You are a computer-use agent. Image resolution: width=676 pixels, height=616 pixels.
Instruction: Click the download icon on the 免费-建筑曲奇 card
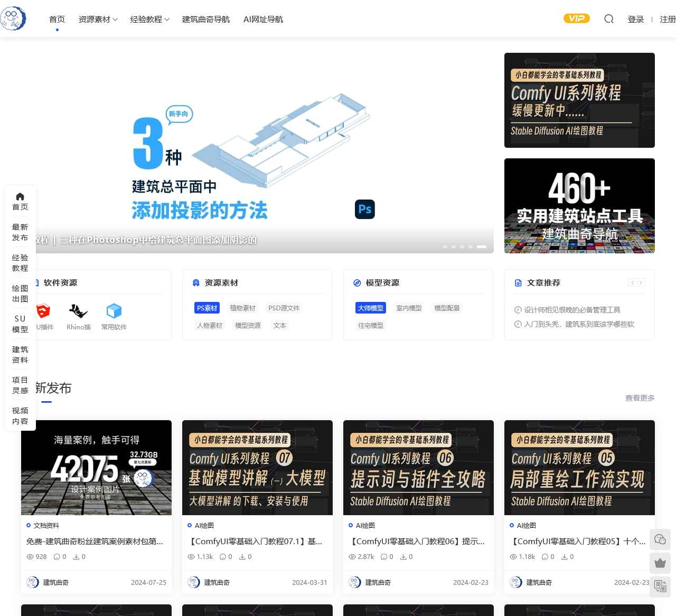tap(76, 557)
